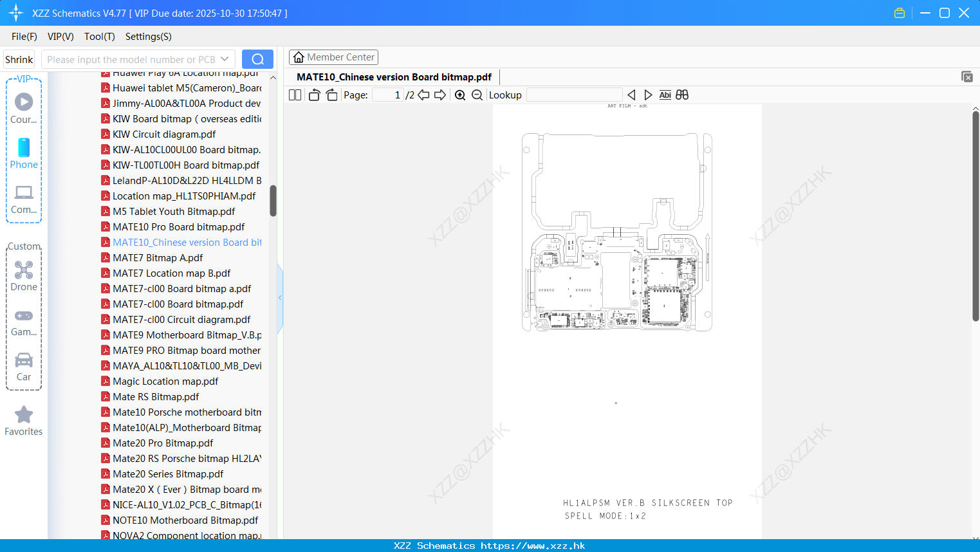Open the Tool(T) menu
This screenshot has height=552, width=980.
(100, 37)
